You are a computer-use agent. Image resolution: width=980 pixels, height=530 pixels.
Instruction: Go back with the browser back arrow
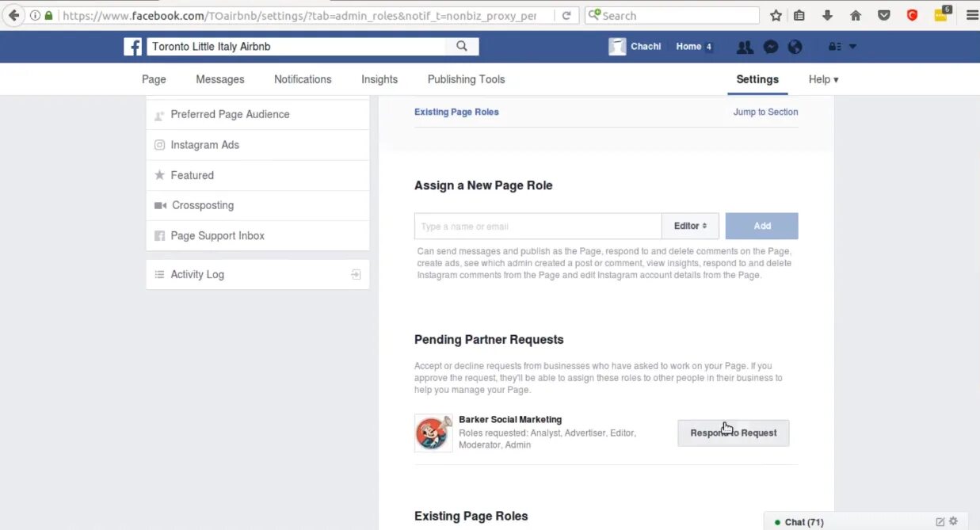pos(13,15)
